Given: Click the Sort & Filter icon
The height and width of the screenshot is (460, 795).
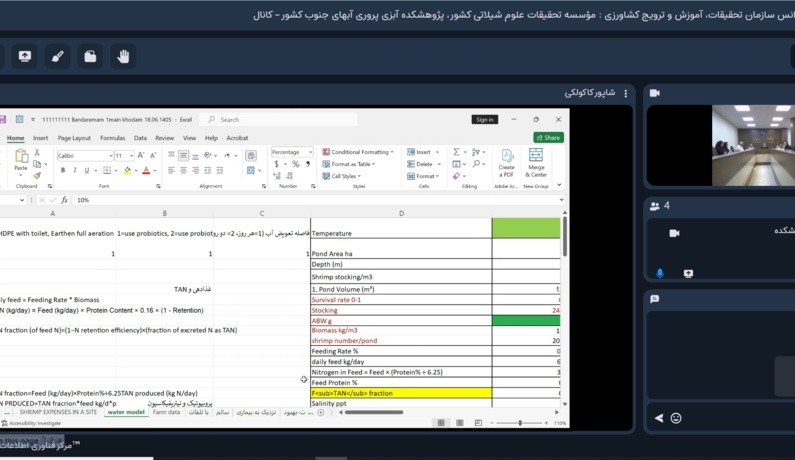Looking at the screenshot, I should coord(476,152).
